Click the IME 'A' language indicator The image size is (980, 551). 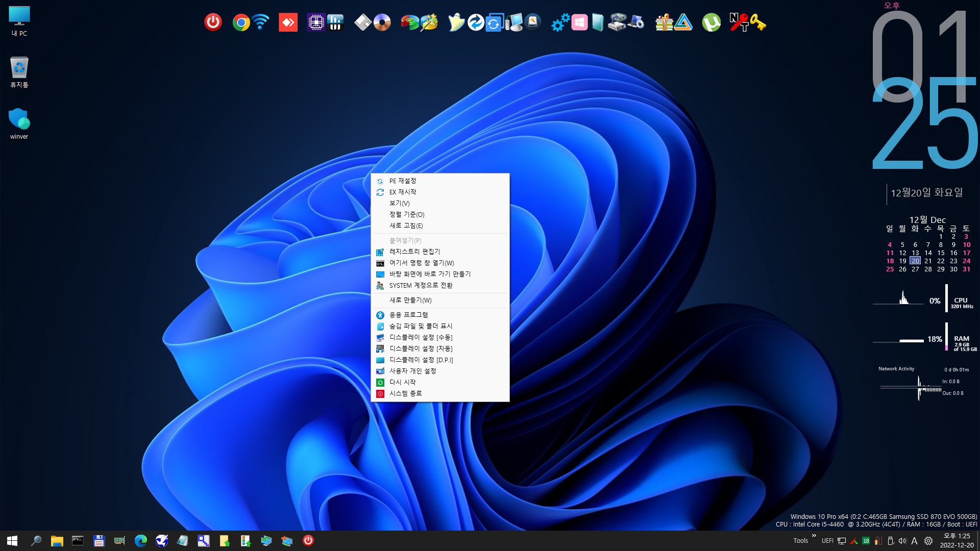(x=915, y=541)
